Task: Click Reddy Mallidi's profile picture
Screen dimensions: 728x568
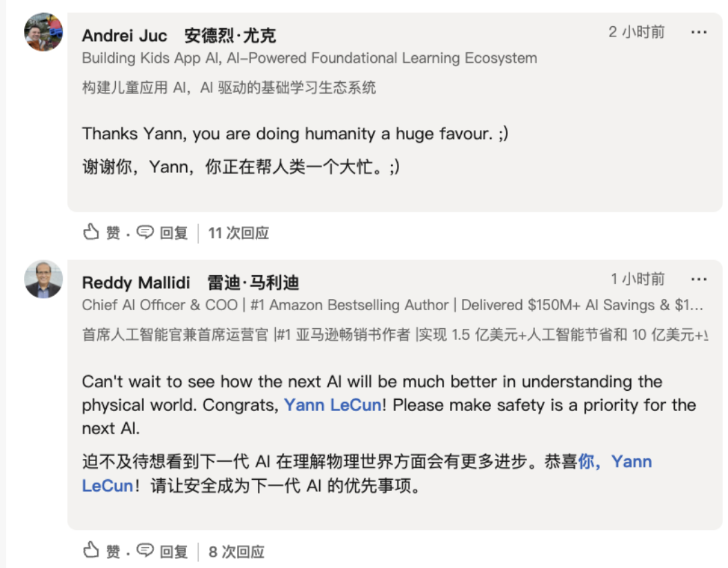Action: tap(43, 280)
